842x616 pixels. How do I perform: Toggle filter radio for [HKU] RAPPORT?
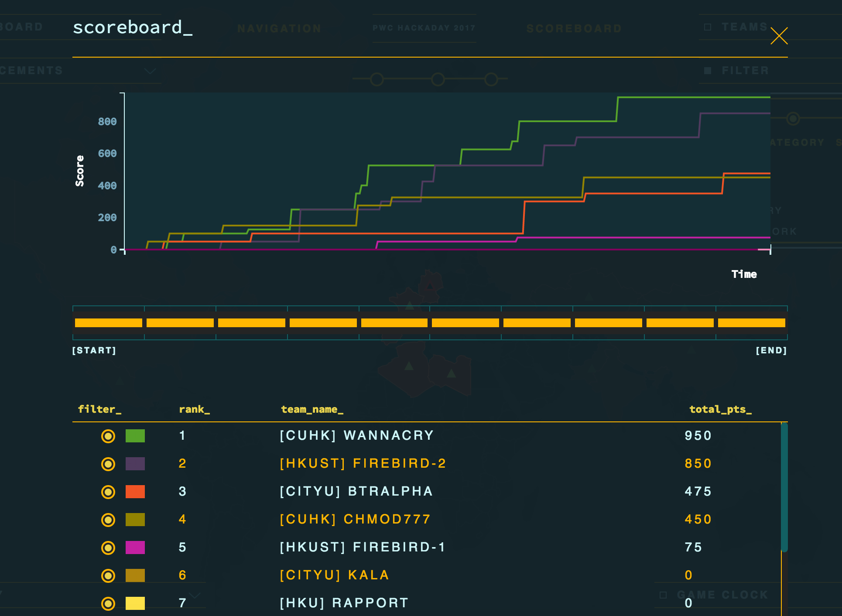click(108, 603)
